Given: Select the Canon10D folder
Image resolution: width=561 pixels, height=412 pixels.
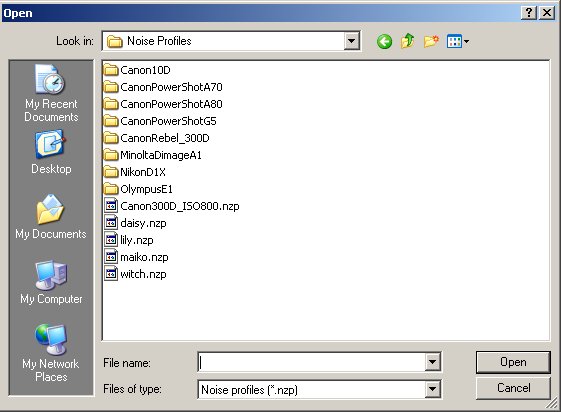Looking at the screenshot, I should coord(137,70).
